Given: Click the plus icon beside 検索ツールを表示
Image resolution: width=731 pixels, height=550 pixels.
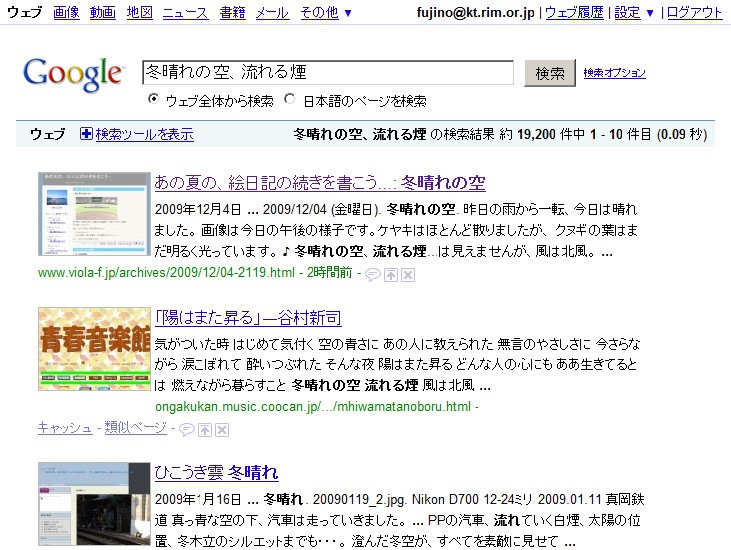Looking at the screenshot, I should (x=86, y=134).
